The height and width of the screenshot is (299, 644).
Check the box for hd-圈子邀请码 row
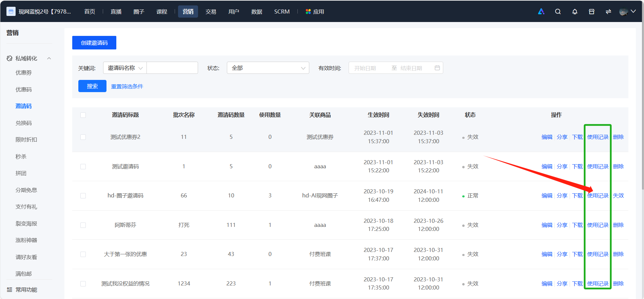pyautogui.click(x=83, y=196)
